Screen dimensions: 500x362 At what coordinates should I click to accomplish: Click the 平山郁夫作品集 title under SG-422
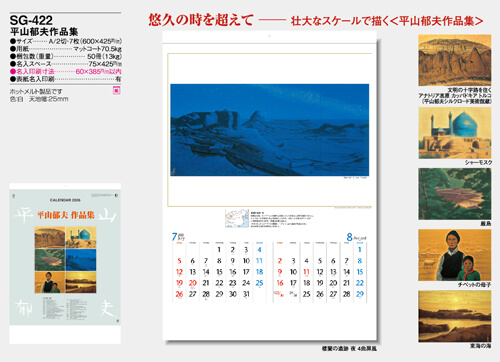pos(44,32)
